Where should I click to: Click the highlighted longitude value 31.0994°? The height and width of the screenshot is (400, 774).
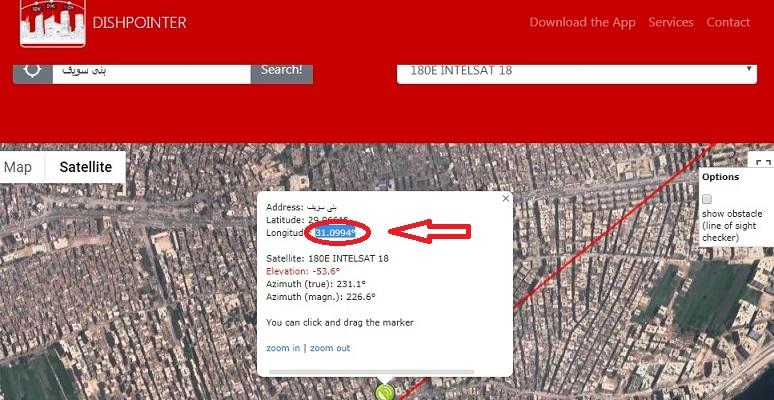(336, 233)
